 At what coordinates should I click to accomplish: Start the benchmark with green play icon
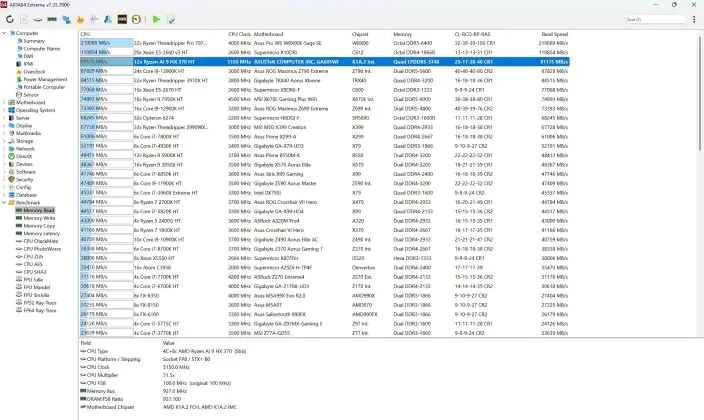(156, 19)
